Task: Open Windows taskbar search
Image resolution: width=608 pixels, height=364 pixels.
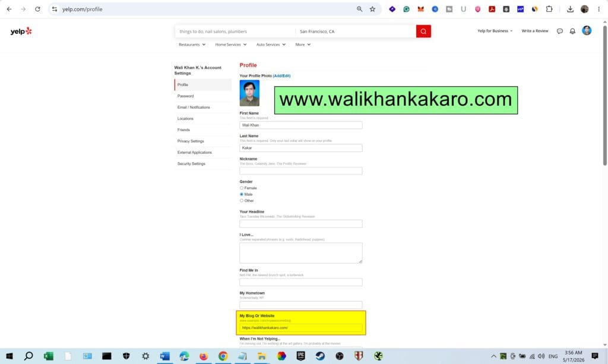Action: [x=28, y=356]
